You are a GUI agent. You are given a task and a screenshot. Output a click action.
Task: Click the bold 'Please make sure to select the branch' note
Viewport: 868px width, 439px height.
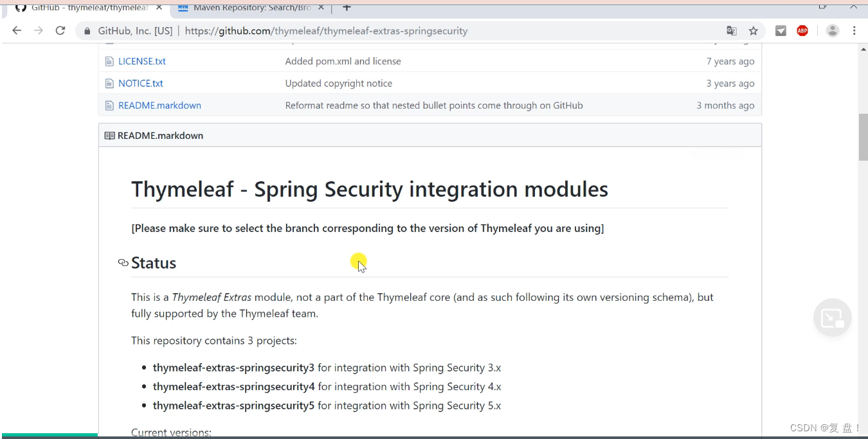pos(368,228)
